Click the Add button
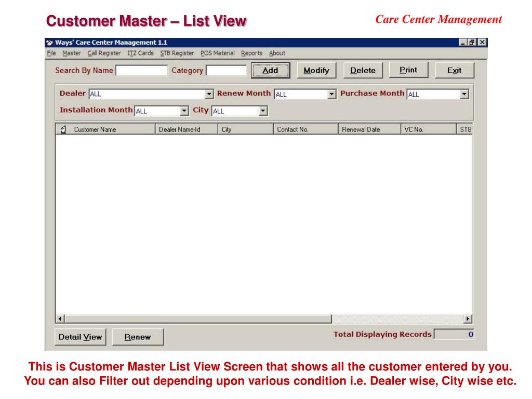This screenshot has width=532, height=399. coord(270,71)
